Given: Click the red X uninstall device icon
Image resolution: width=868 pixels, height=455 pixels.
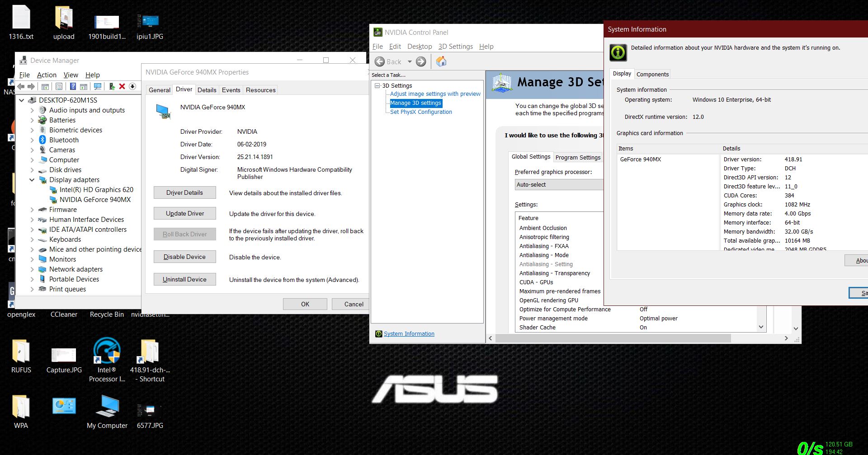Looking at the screenshot, I should click(x=122, y=87).
